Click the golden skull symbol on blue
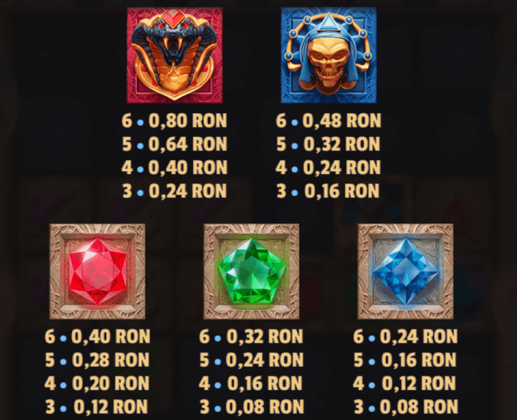 pos(329,55)
